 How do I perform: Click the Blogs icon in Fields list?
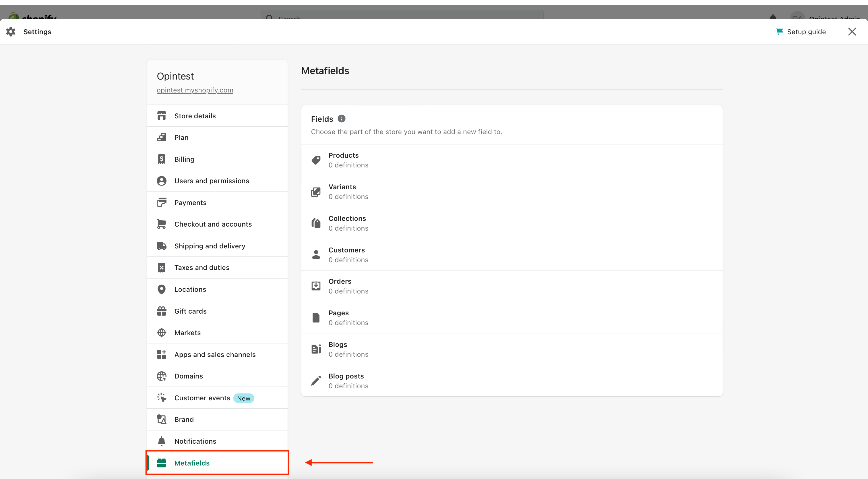click(316, 349)
